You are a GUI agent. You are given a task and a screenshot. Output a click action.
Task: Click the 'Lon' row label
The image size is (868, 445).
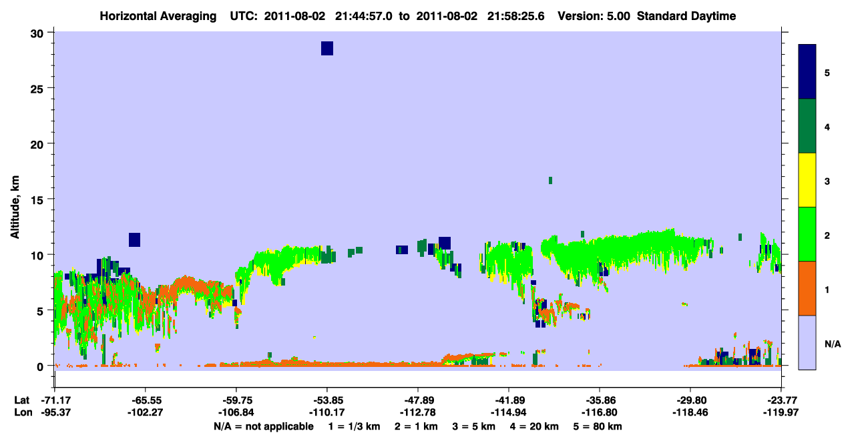(22, 412)
